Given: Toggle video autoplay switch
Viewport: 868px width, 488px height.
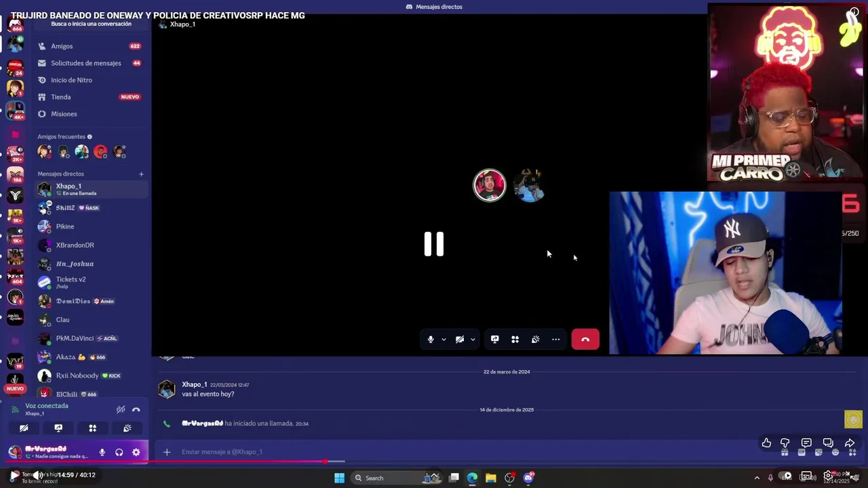Looking at the screenshot, I should pyautogui.click(x=785, y=476).
